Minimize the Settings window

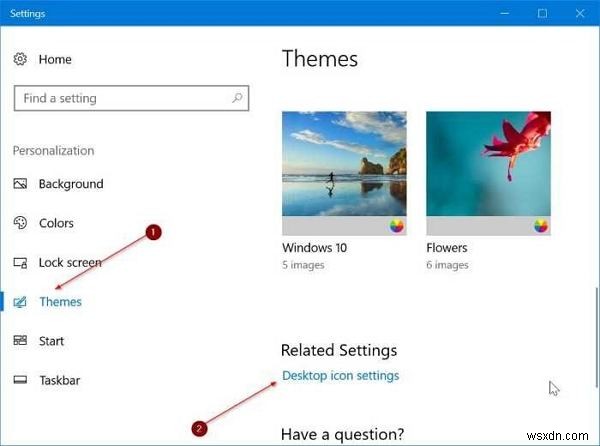(505, 13)
